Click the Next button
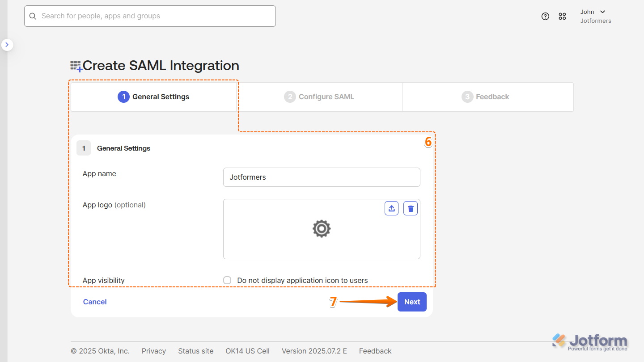 coord(412,302)
